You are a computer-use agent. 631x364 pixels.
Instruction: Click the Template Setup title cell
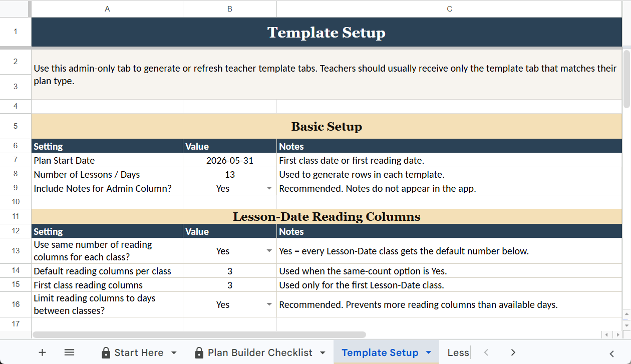point(327,32)
